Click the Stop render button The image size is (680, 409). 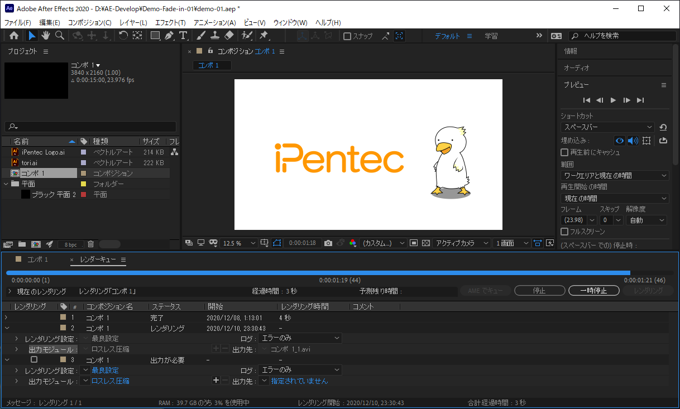(x=539, y=291)
